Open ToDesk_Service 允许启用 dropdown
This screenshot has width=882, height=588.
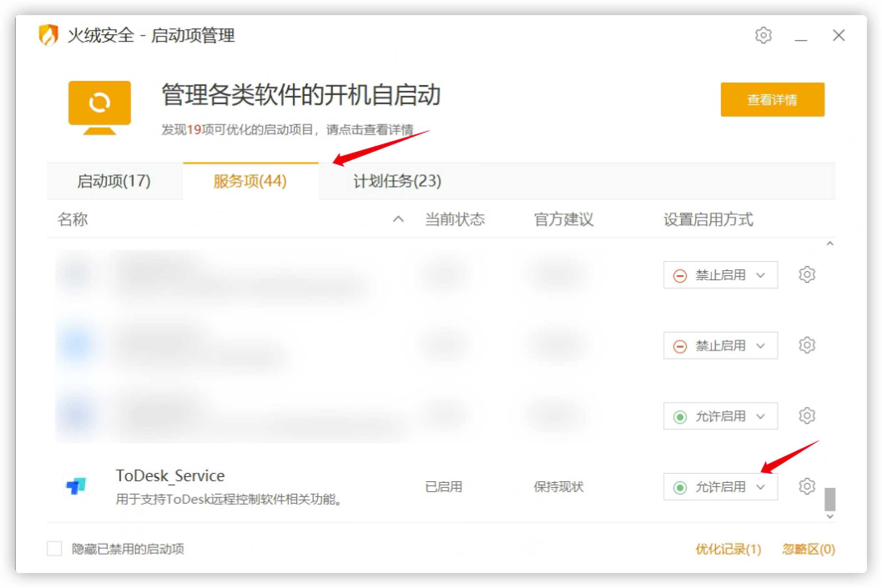click(x=720, y=487)
